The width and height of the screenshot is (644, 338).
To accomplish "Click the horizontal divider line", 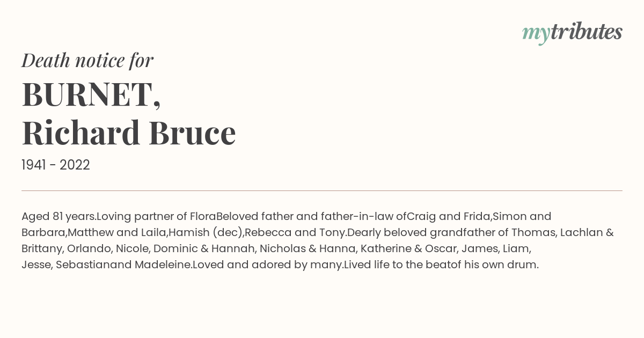I will coord(322,190).
